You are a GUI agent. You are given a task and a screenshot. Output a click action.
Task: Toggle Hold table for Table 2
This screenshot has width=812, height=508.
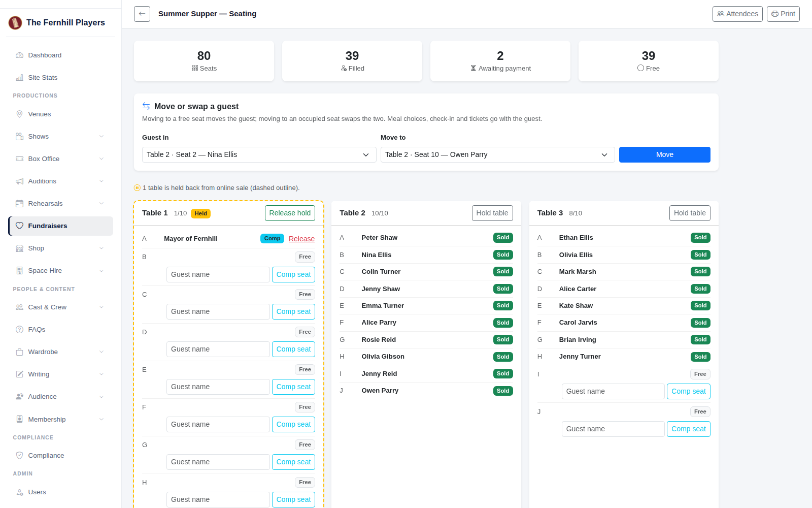point(492,213)
